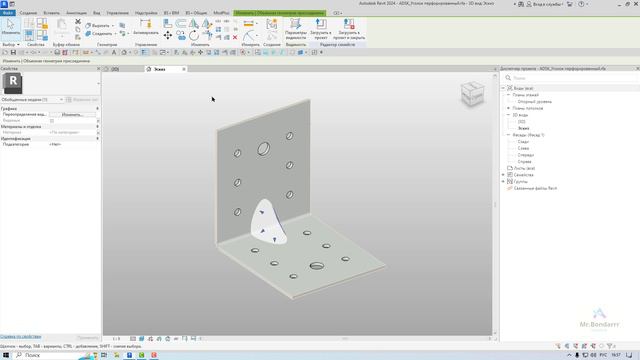Select Листы (все) in project browser
The width and height of the screenshot is (640, 360).
[x=524, y=168]
